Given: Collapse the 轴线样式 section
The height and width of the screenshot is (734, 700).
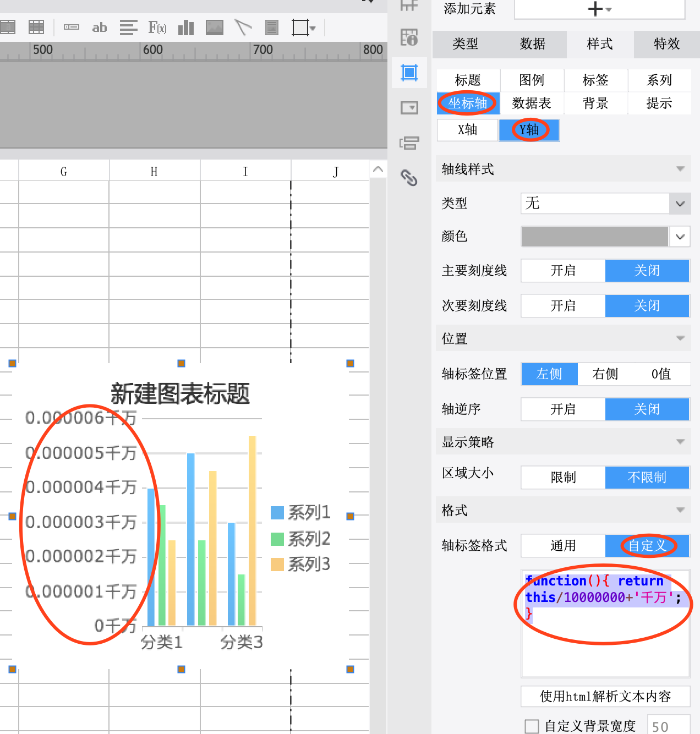Looking at the screenshot, I should 680,169.
